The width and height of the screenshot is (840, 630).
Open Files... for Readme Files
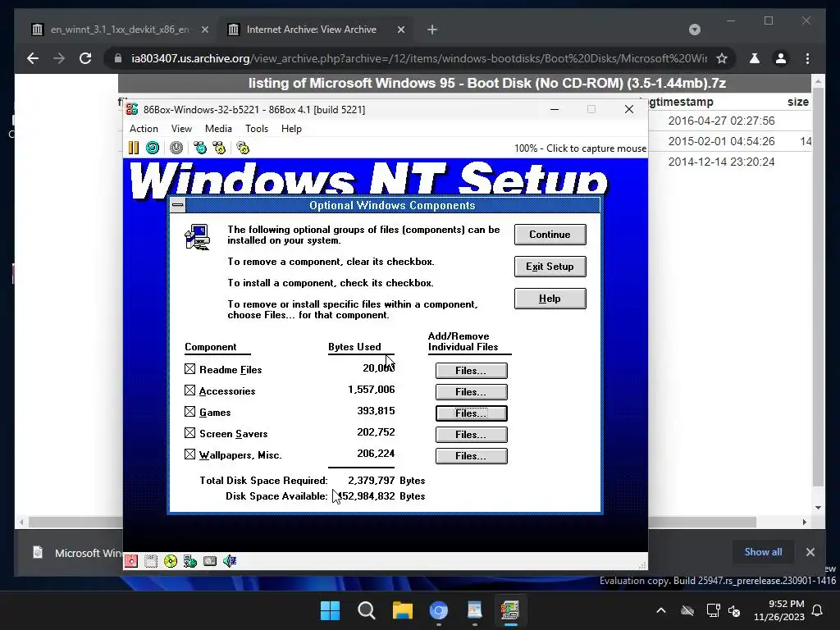point(472,371)
